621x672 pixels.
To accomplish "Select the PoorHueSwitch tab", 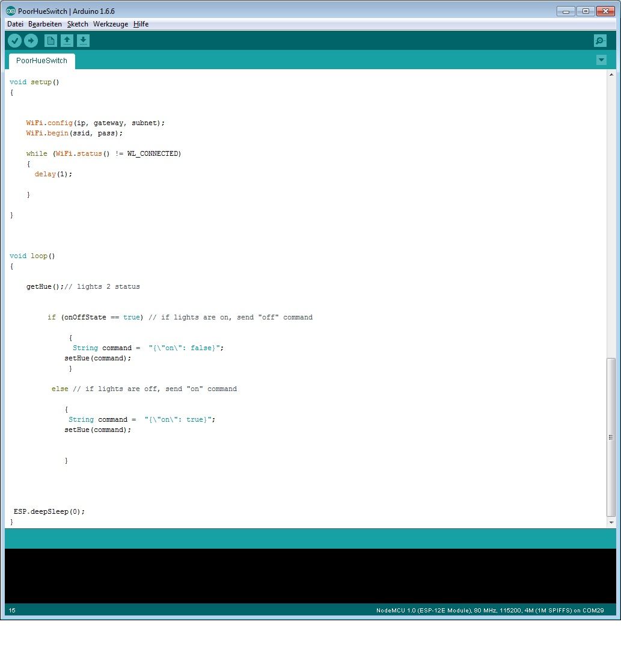I will click(41, 61).
